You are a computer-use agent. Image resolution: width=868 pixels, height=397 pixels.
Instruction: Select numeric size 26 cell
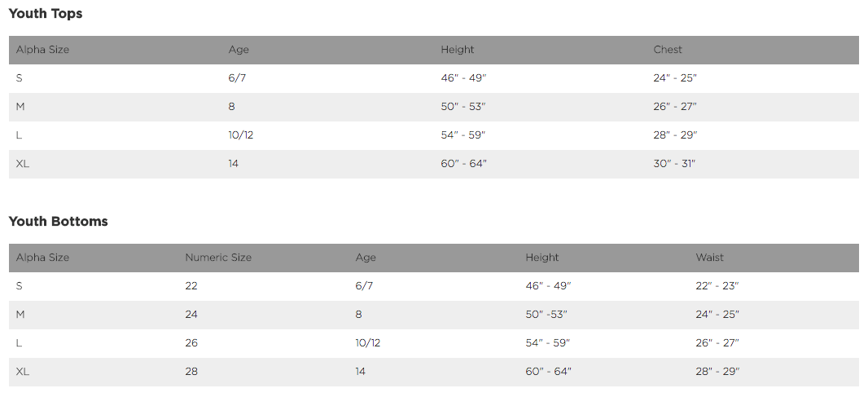tap(191, 343)
